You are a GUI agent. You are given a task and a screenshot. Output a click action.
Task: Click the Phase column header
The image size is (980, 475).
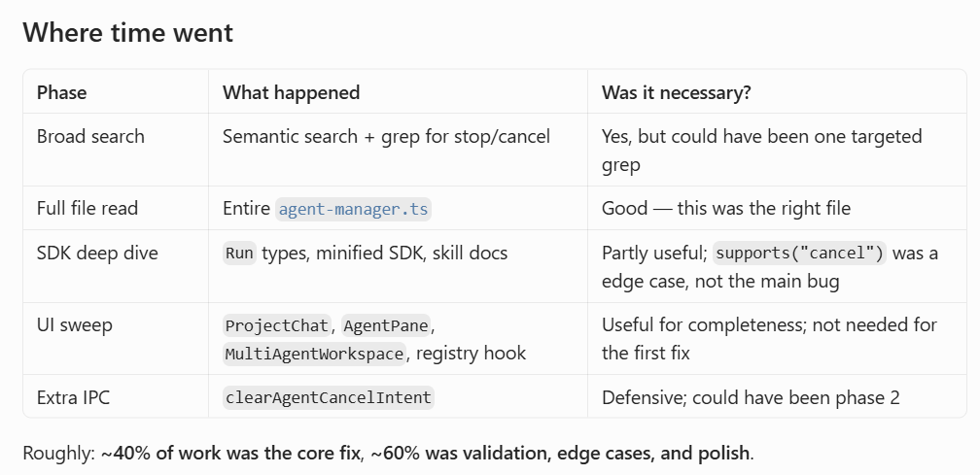coord(62,93)
